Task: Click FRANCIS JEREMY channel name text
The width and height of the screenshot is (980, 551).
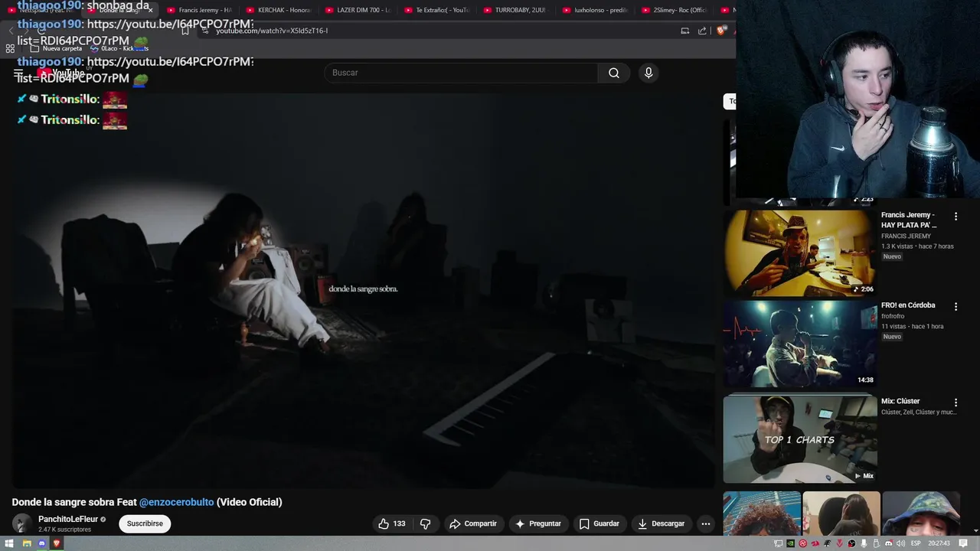Action: (906, 236)
